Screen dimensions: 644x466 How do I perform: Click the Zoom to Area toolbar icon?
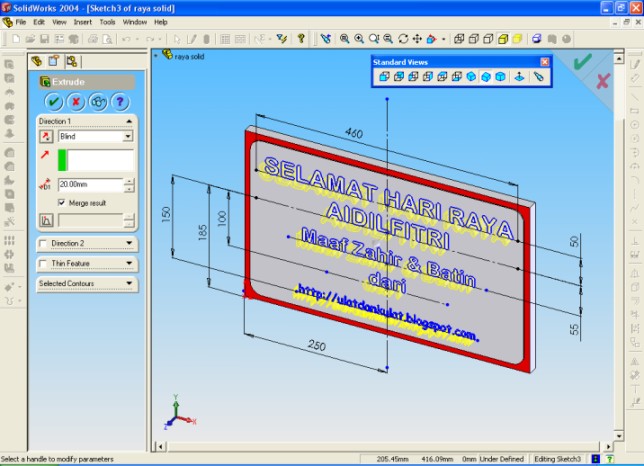pyautogui.click(x=359, y=39)
